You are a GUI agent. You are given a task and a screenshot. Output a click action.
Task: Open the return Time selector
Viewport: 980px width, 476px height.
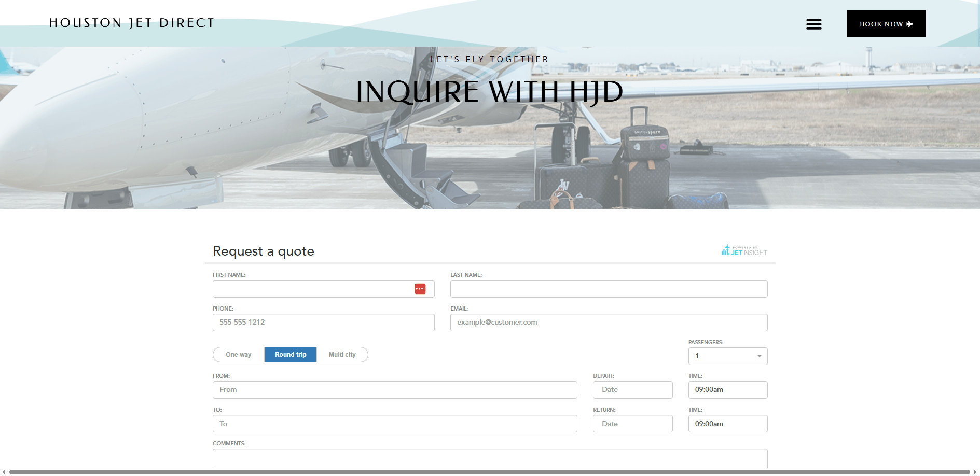727,424
